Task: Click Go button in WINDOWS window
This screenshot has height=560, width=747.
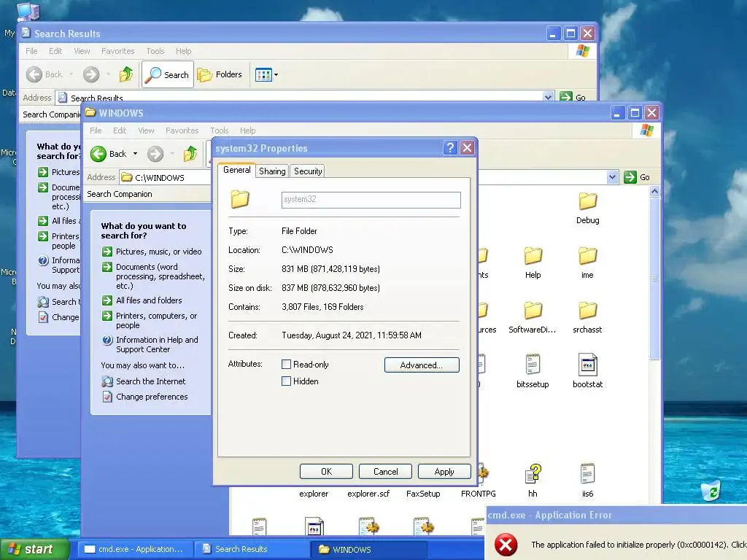Action: click(x=637, y=177)
